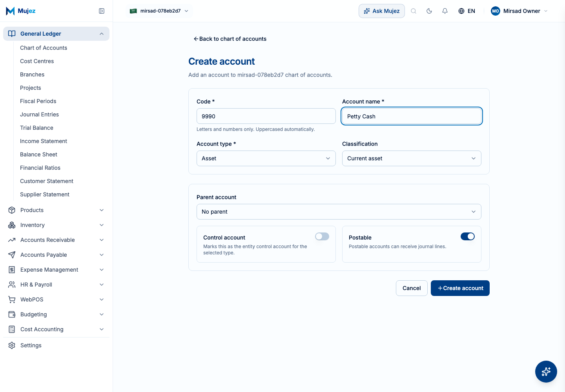
Task: Click the EN language label
Action: (x=471, y=11)
